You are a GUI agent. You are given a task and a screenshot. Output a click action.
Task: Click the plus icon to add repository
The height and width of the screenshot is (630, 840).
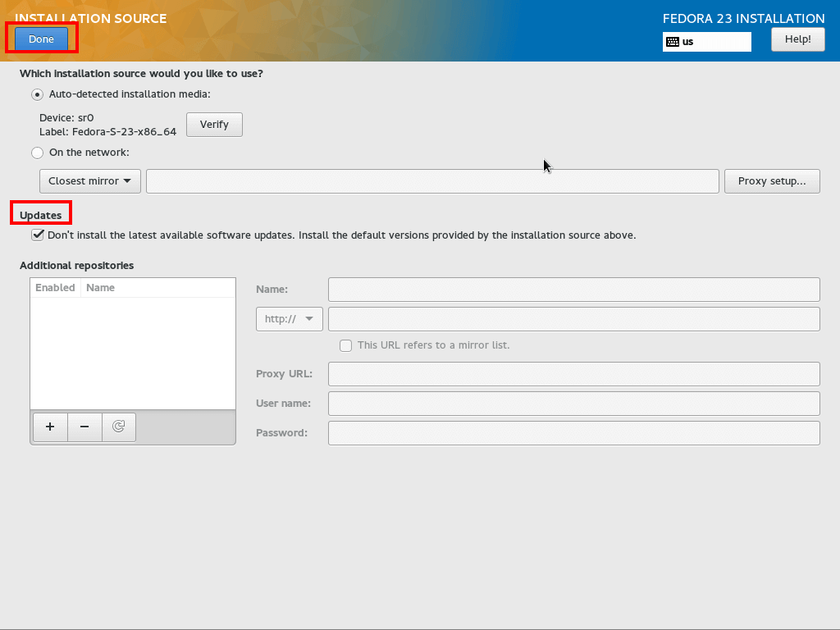(50, 427)
